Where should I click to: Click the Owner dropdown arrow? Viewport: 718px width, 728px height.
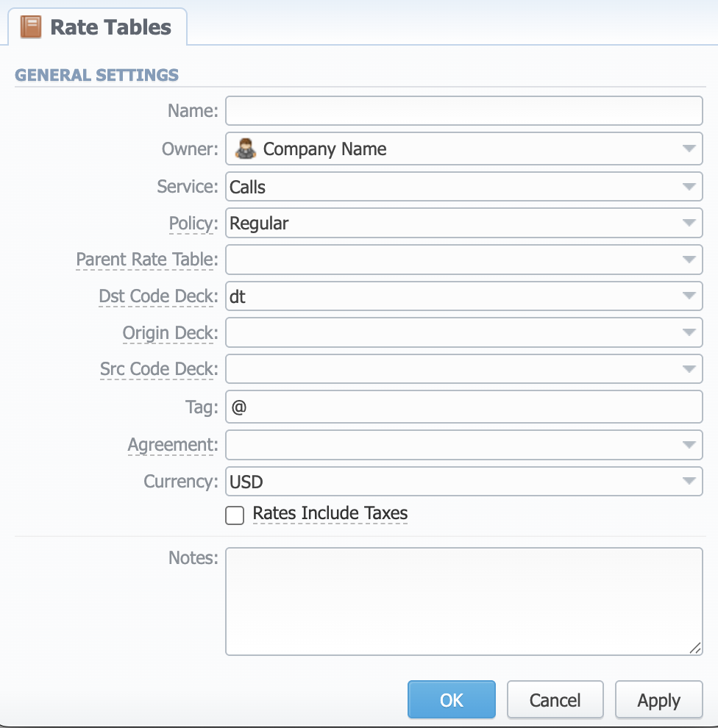pyautogui.click(x=689, y=149)
